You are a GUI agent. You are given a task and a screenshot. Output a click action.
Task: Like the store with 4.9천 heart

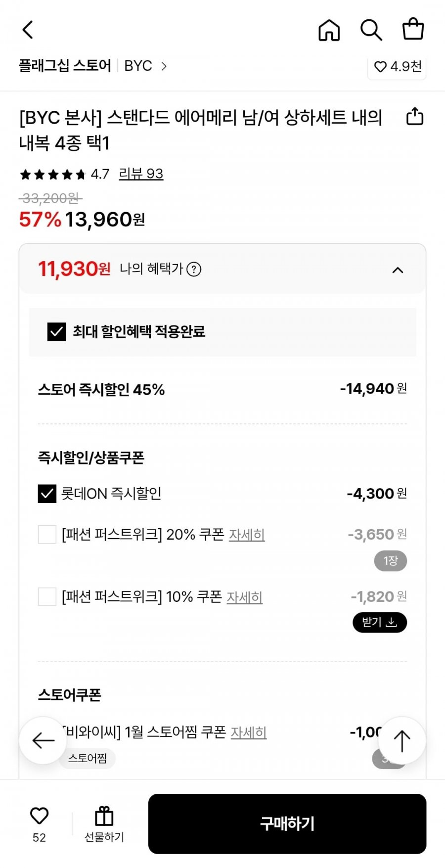(397, 66)
